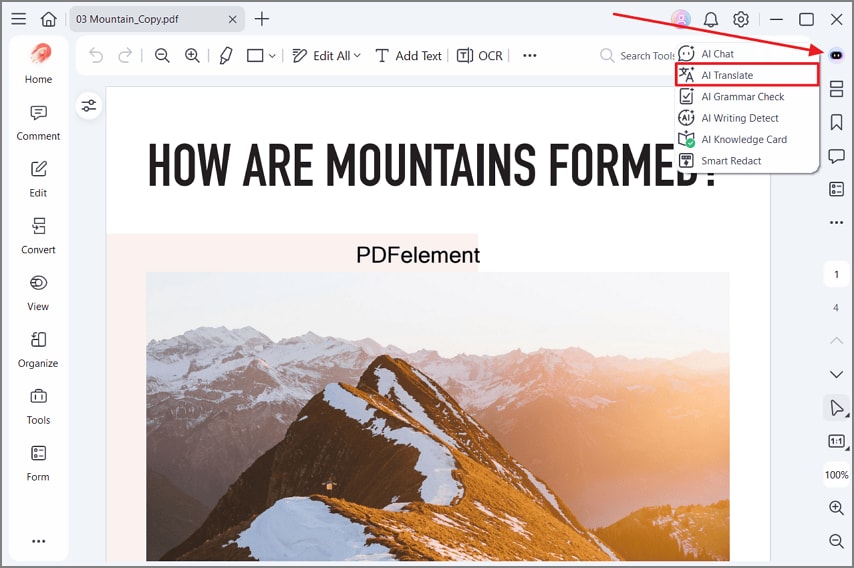The width and height of the screenshot is (854, 568).
Task: Open Organize in left sidebar
Action: pyautogui.click(x=38, y=350)
